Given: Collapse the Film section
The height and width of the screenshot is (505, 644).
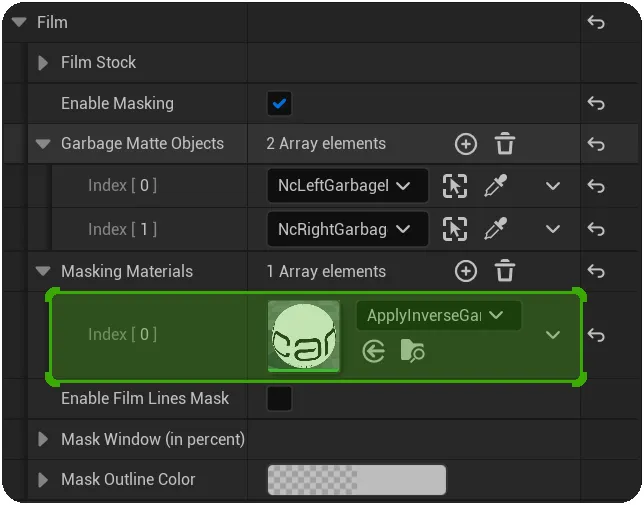Looking at the screenshot, I should click(x=19, y=22).
